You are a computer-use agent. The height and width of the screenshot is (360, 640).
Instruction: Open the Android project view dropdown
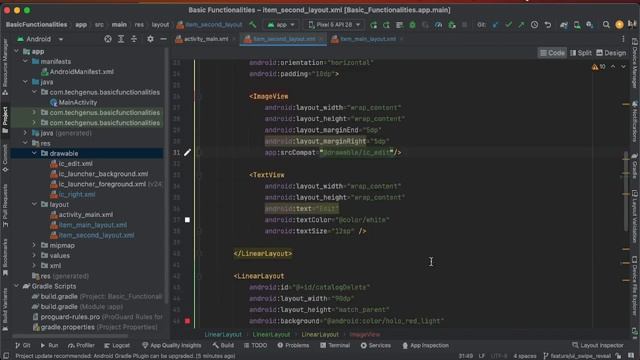(x=40, y=39)
